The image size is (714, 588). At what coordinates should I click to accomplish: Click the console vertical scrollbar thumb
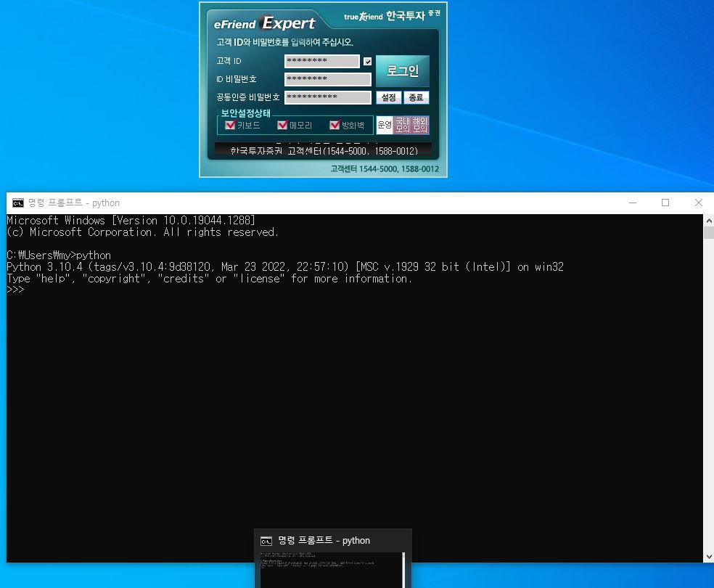point(708,232)
